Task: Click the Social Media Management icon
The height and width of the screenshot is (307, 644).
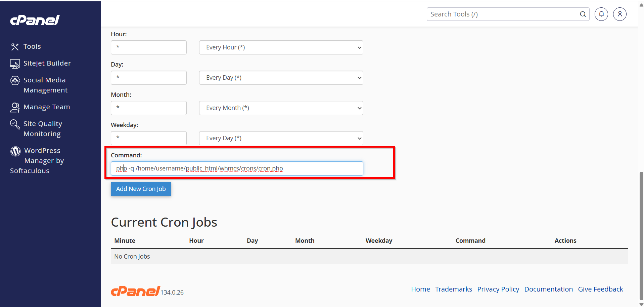Action: click(15, 80)
